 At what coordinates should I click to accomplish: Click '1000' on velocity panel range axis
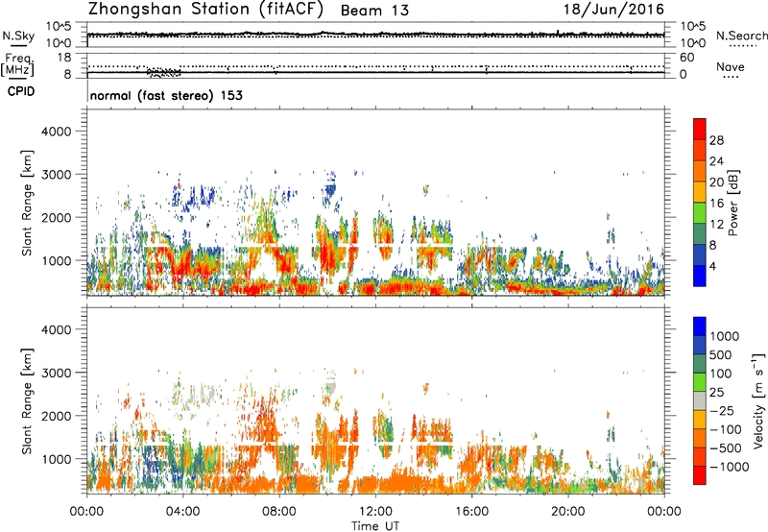[56, 459]
